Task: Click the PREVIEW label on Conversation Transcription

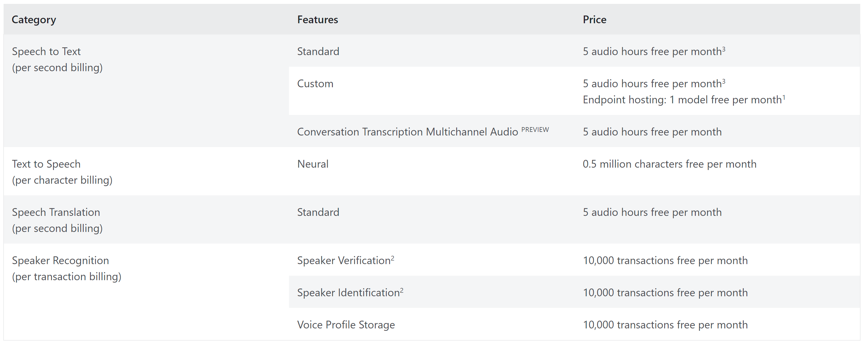Action: tap(535, 130)
